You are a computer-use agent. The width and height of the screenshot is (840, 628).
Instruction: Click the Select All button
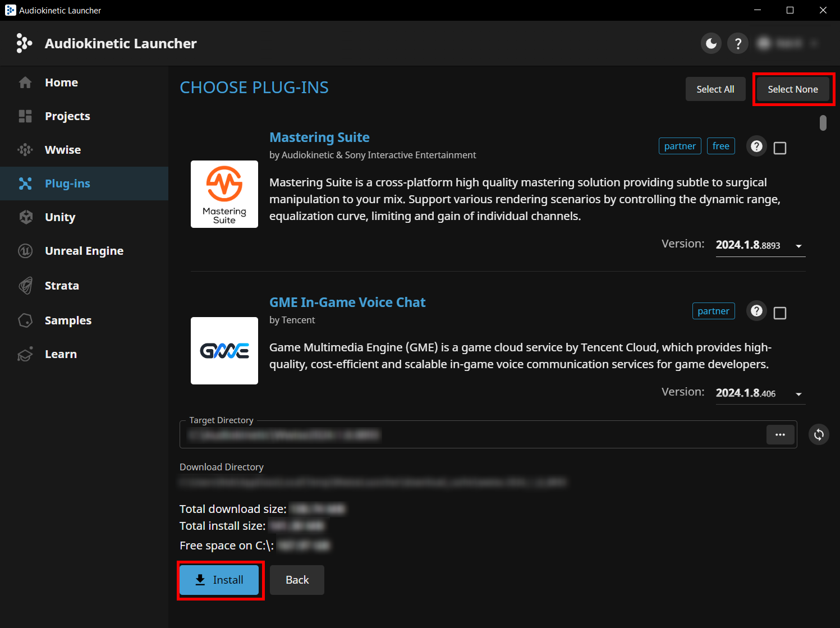coord(715,89)
